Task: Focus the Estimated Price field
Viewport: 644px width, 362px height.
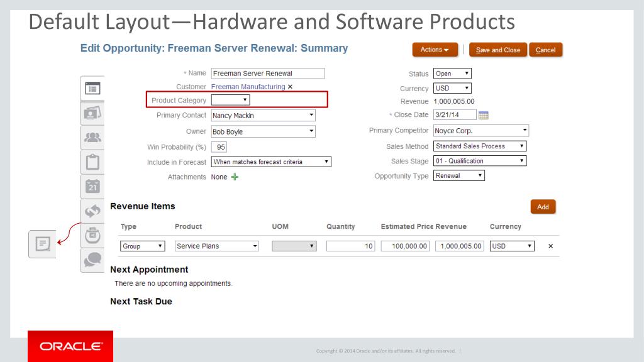Action: coord(405,246)
